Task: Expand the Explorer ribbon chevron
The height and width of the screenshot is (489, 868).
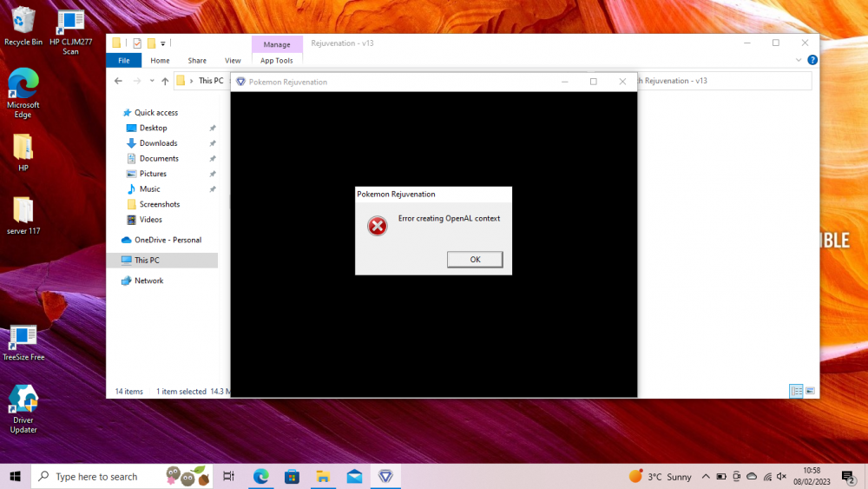Action: point(799,60)
